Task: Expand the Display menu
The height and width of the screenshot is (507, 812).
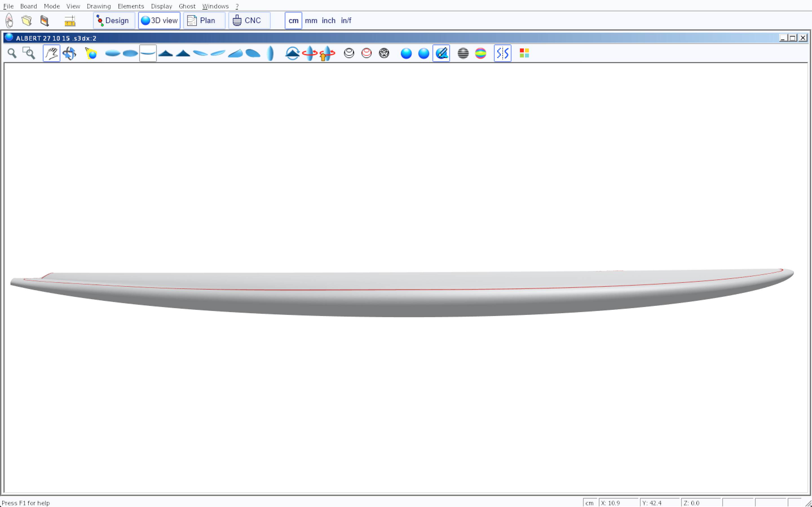Action: (161, 6)
